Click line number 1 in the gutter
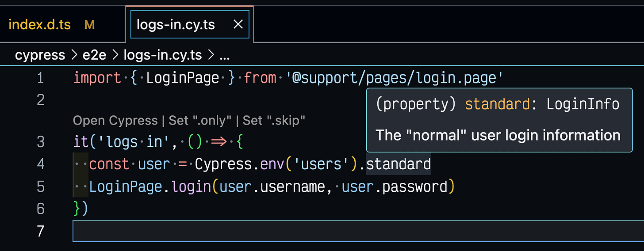 click(41, 78)
